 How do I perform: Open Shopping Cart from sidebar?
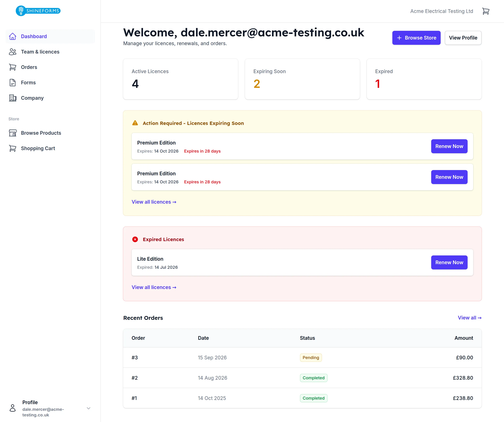(50, 148)
